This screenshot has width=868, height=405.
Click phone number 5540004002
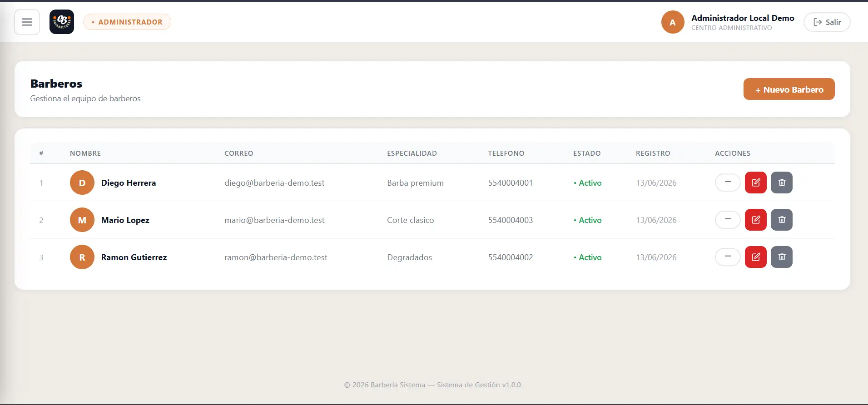click(510, 257)
